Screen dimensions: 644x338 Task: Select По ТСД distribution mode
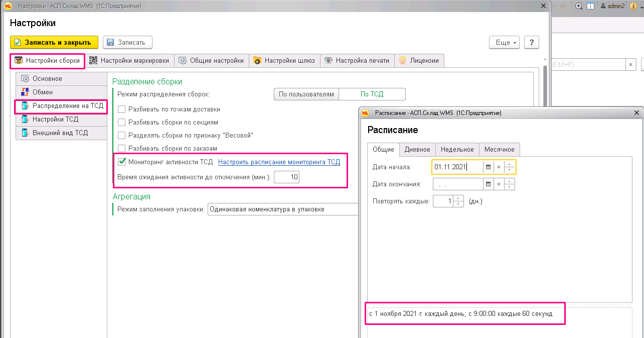pyautogui.click(x=372, y=94)
